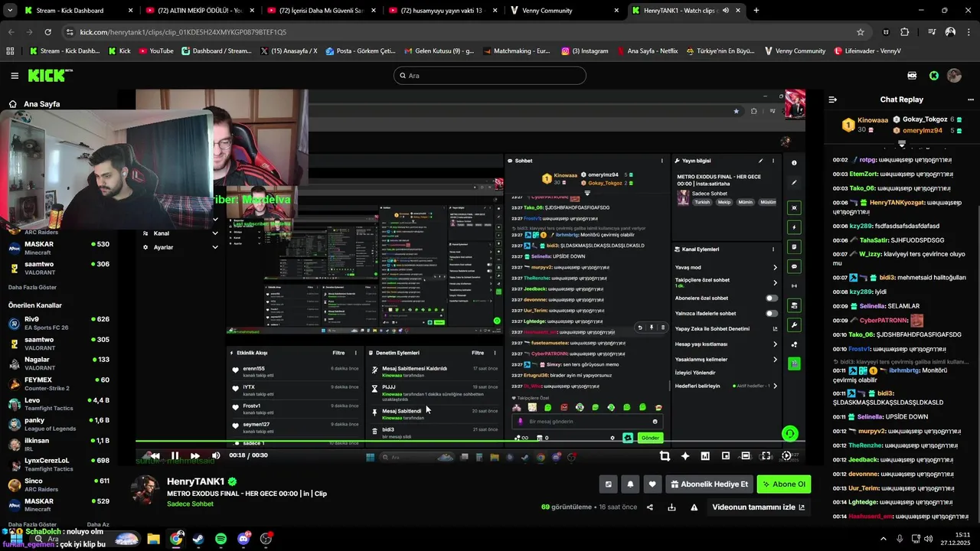980x551 pixels.
Task: Download the clip with the download icon
Action: [x=671, y=507]
